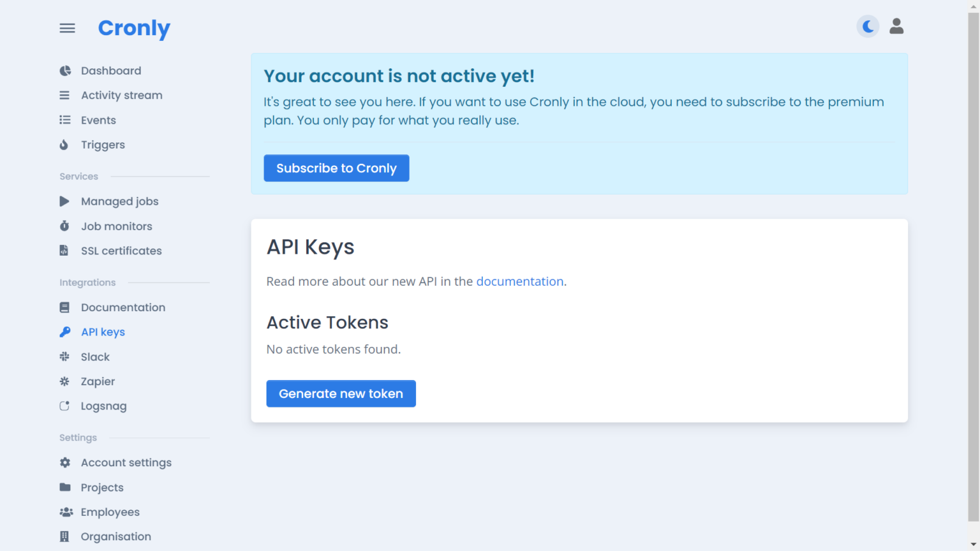Click the Dashboard pie chart icon
The image size is (980, 551).
click(x=65, y=71)
